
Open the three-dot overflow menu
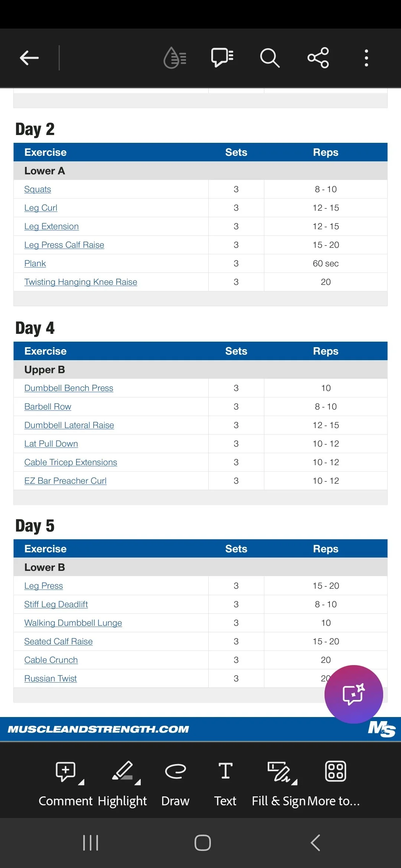coord(366,58)
